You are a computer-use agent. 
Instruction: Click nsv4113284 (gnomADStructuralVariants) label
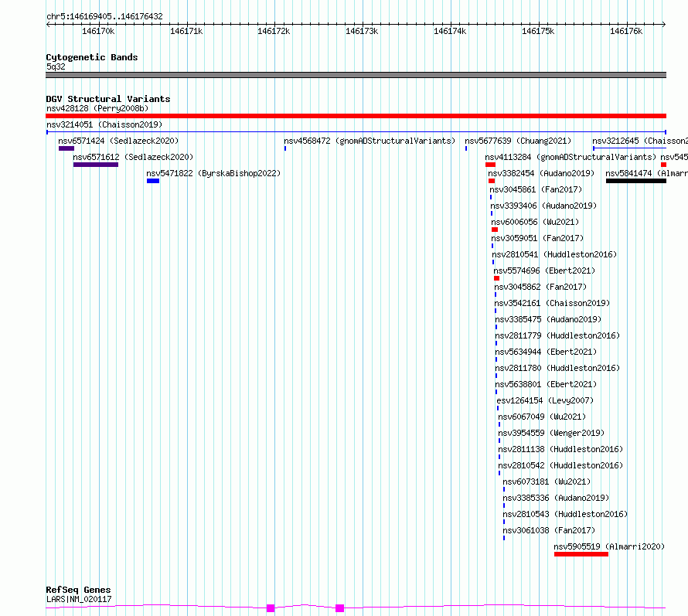[570, 157]
